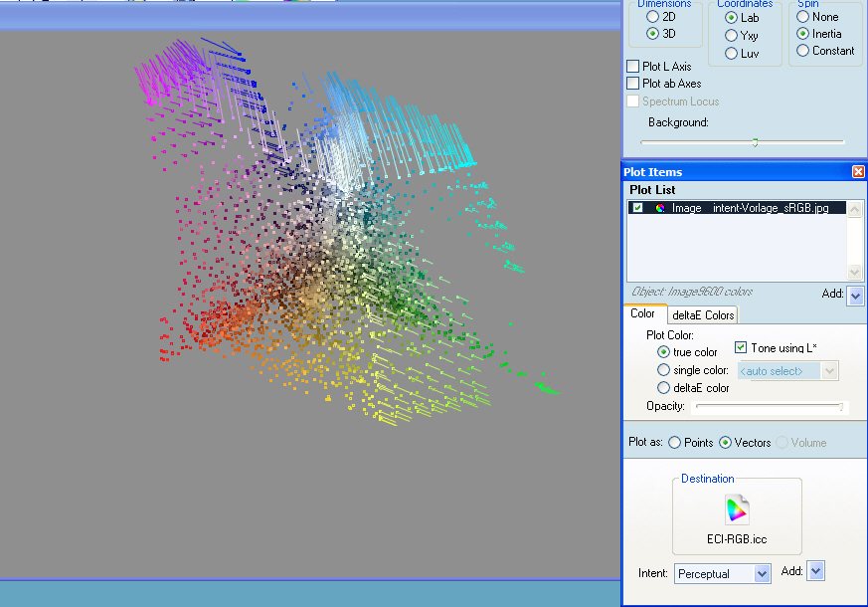The width and height of the screenshot is (868, 607).
Task: Plot the data as Points
Action: point(675,443)
